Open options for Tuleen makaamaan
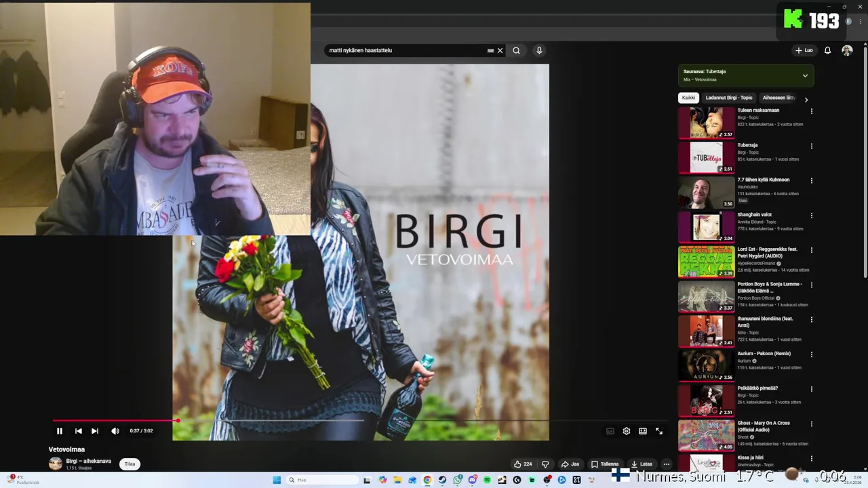 click(x=811, y=111)
